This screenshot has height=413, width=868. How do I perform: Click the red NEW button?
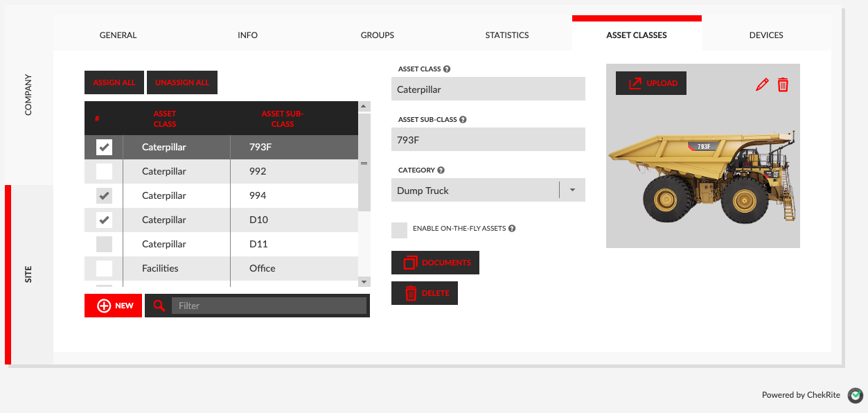[x=114, y=306]
